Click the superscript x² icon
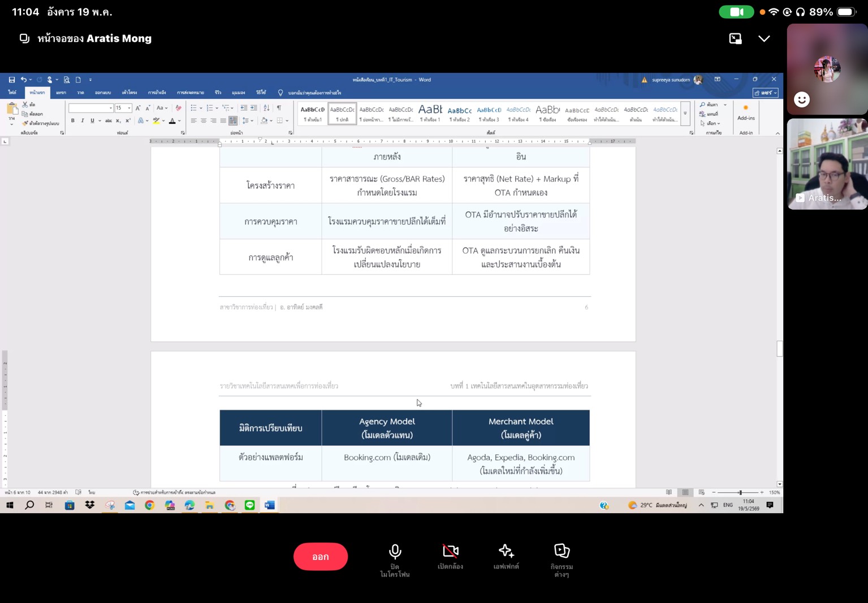The width and height of the screenshot is (868, 603). click(128, 121)
